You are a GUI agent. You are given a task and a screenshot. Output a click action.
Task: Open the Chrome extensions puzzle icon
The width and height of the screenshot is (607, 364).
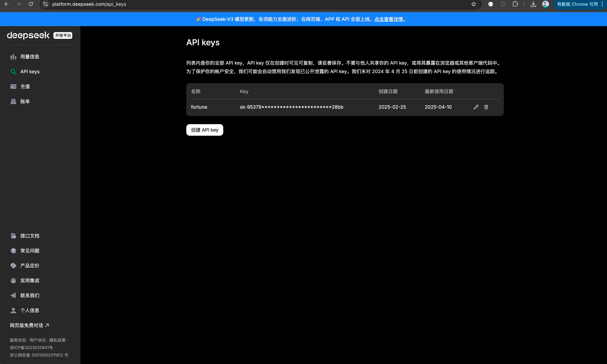point(515,4)
